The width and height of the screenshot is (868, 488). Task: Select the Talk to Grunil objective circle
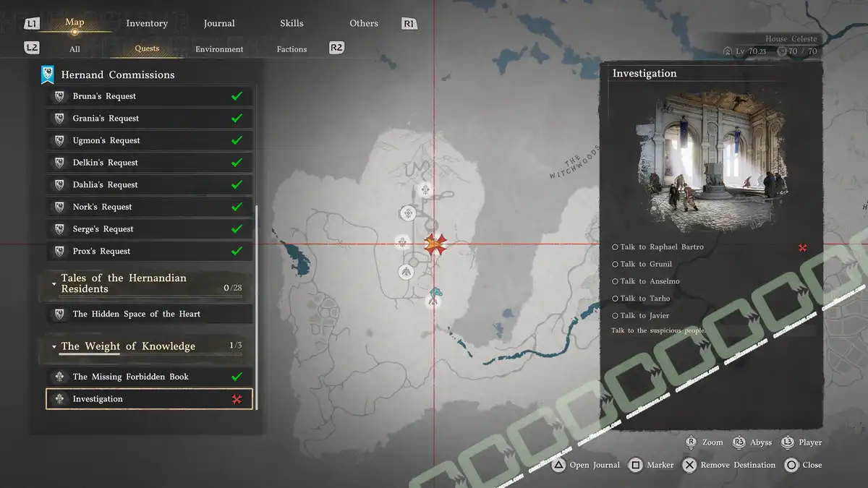(x=615, y=265)
